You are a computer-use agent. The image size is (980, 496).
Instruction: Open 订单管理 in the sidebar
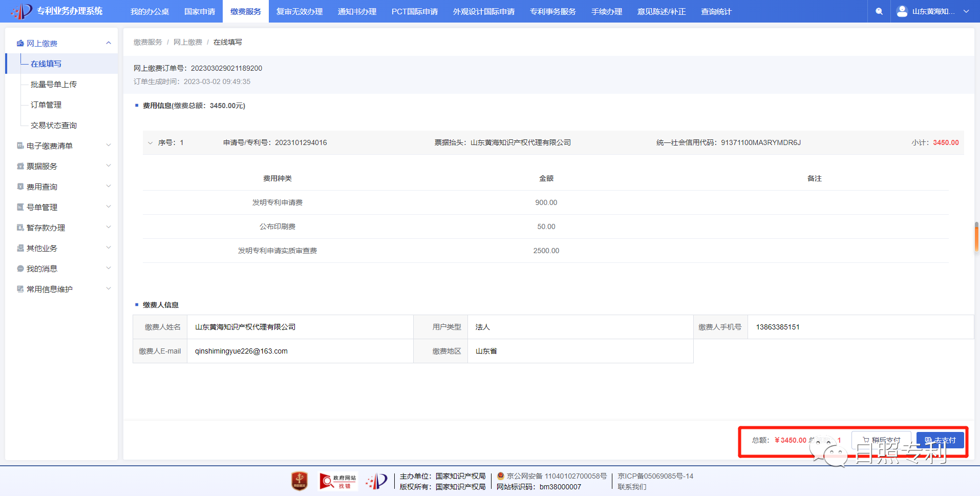coord(46,105)
